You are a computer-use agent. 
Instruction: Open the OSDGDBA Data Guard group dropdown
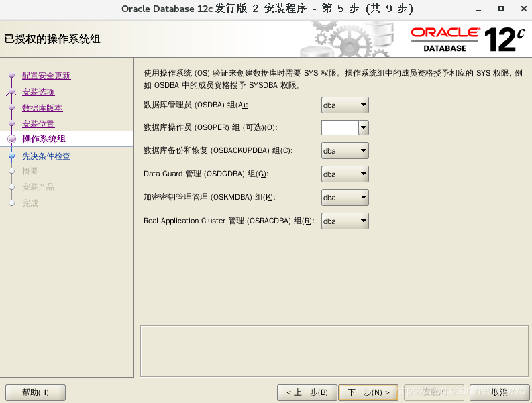(x=345, y=174)
